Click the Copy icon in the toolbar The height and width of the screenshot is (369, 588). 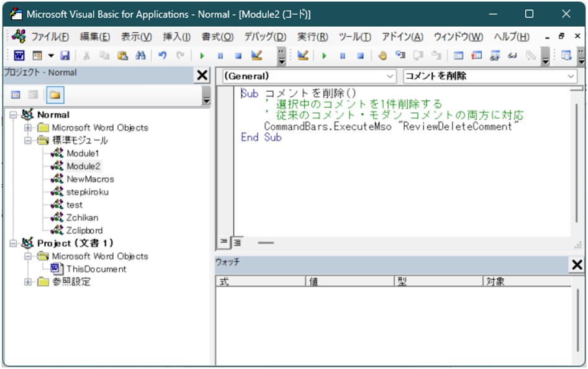pyautogui.click(x=104, y=55)
